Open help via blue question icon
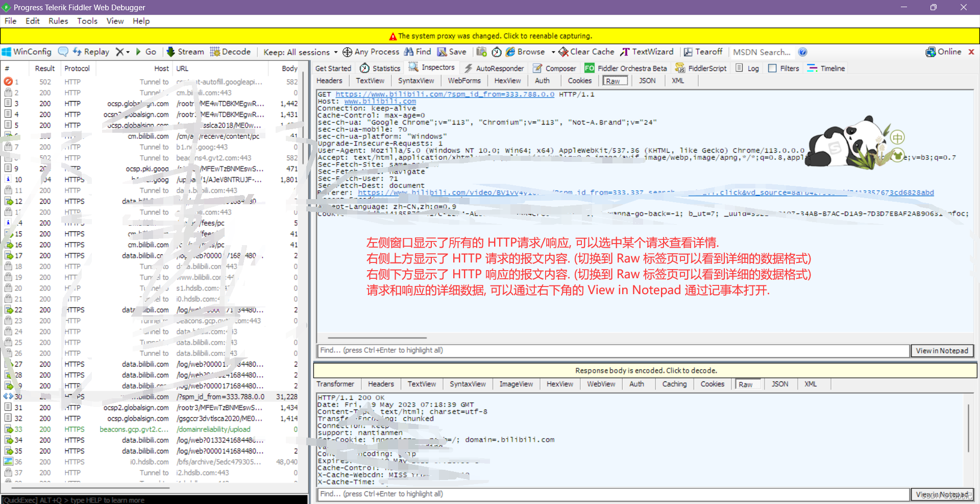This screenshot has height=504, width=980. 803,52
